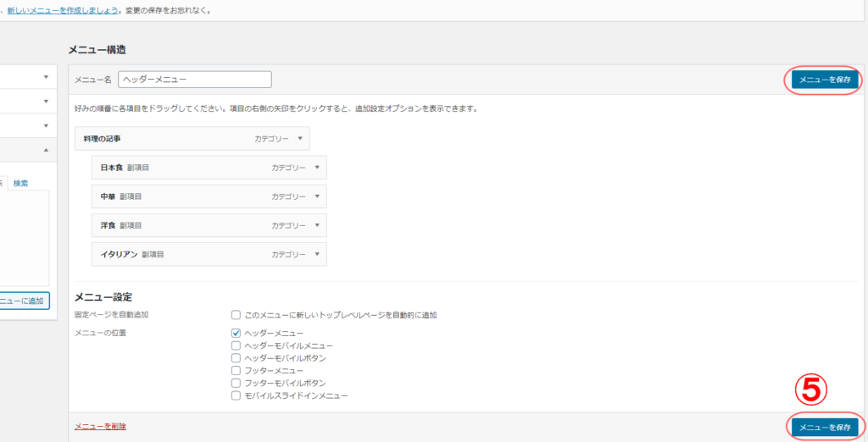Check the ヘッダーモバイルメニュー location checkbox

click(x=236, y=345)
